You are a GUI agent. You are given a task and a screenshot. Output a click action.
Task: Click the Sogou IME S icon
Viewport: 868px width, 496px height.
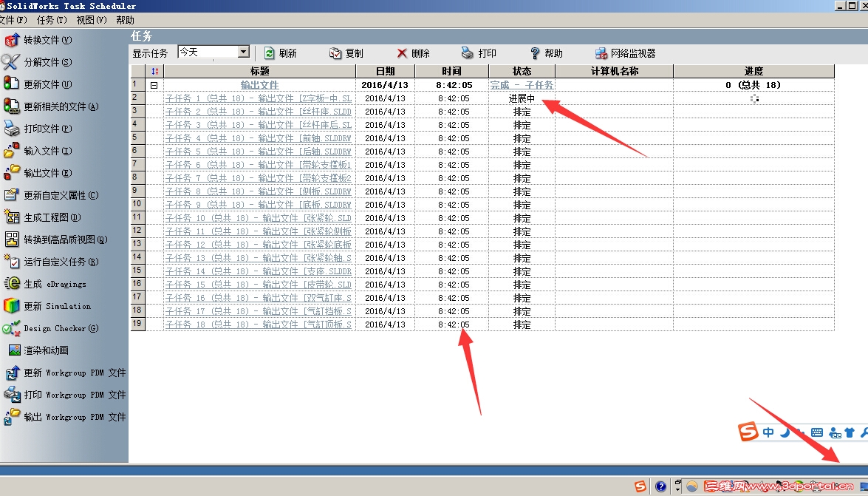[x=748, y=431]
